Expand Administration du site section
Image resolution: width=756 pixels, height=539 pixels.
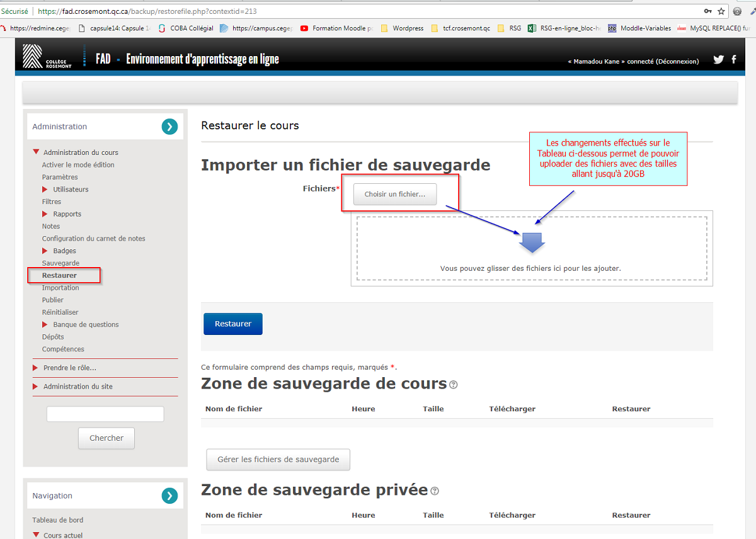click(35, 387)
